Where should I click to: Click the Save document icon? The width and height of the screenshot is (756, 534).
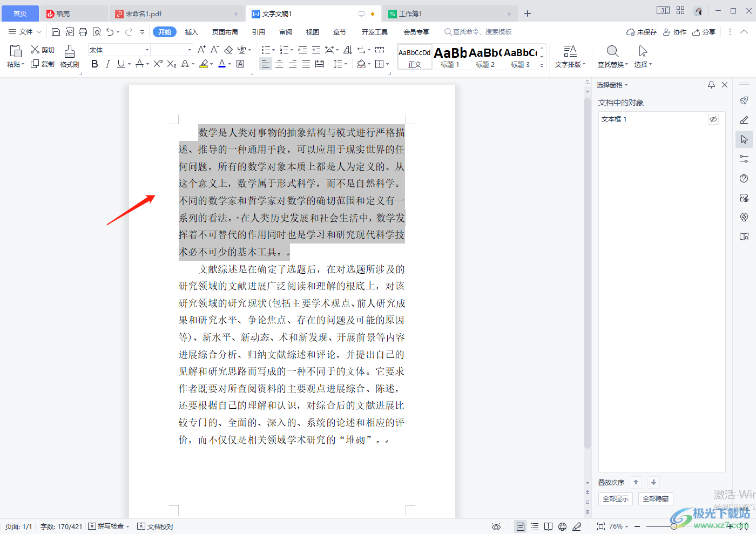[56, 32]
